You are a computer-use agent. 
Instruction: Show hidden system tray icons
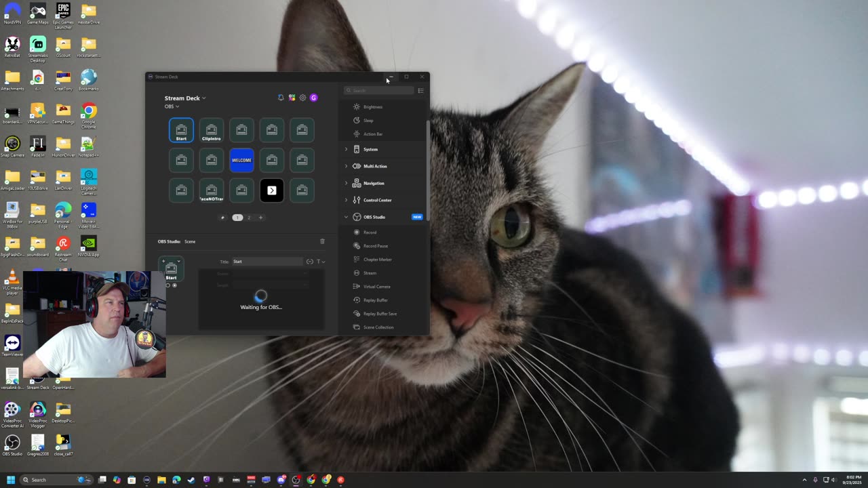point(804,480)
